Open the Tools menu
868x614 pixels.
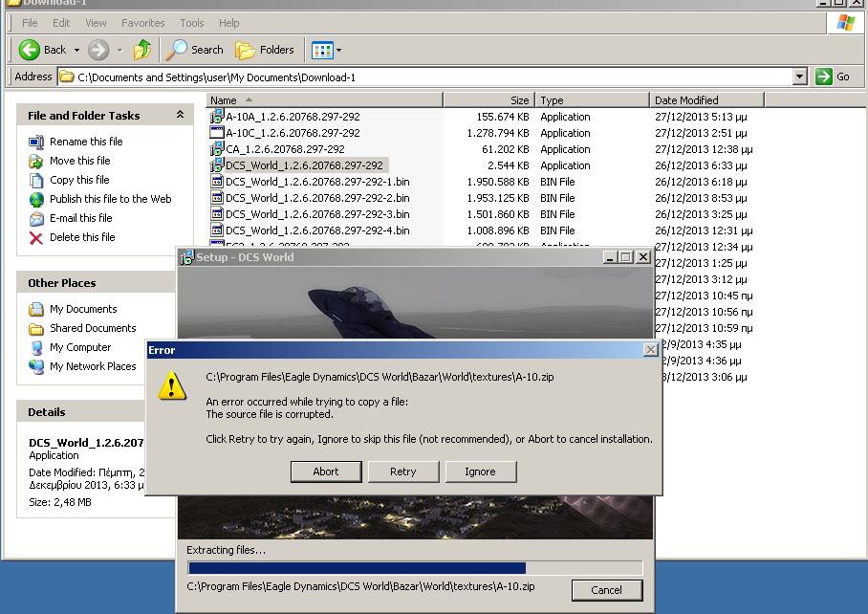[x=191, y=23]
